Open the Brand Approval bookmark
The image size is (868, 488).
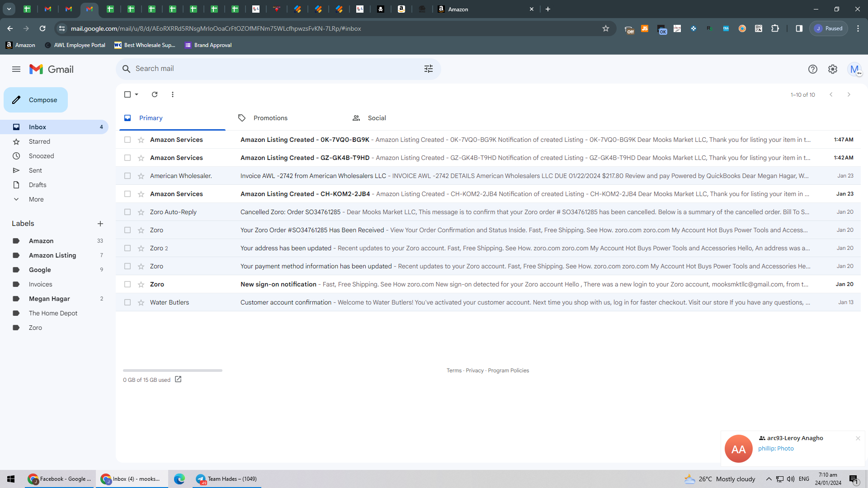[208, 45]
